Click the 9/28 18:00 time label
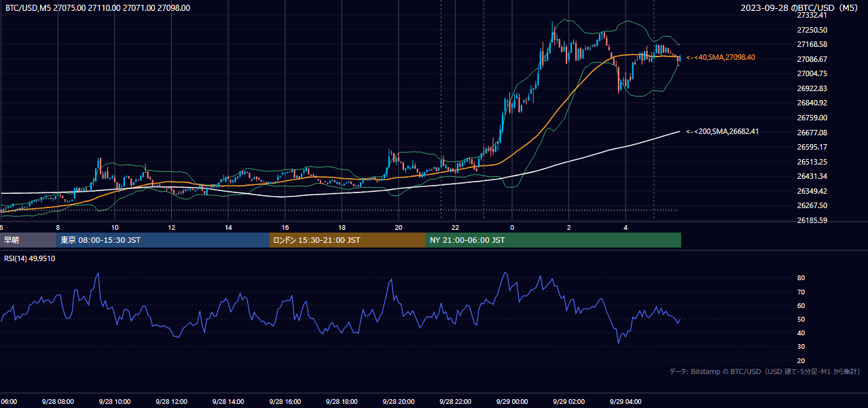Viewport: 868px width, 408px height. pyautogui.click(x=342, y=401)
